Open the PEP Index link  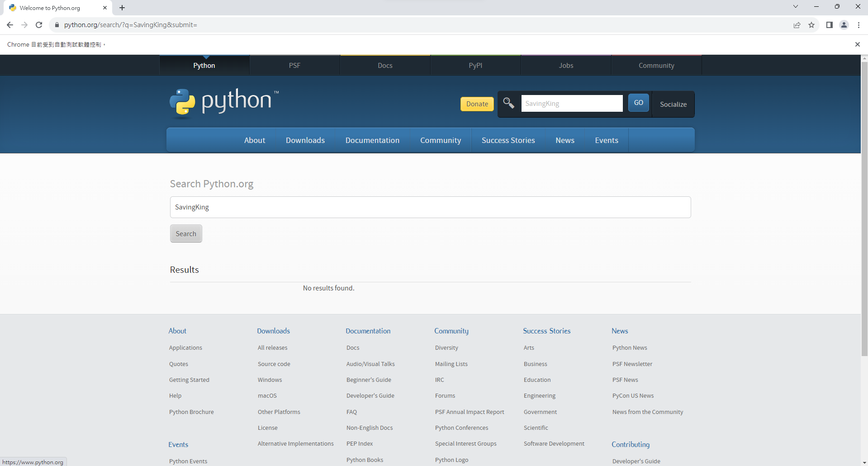click(360, 443)
